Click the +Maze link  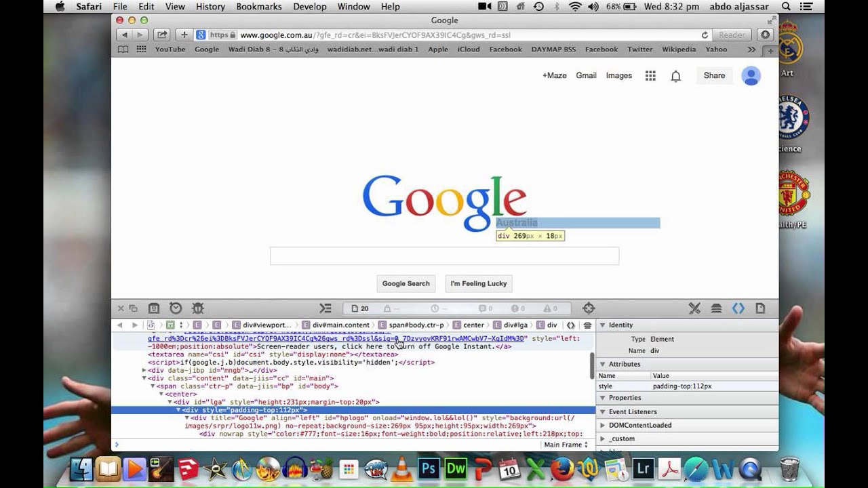(554, 76)
